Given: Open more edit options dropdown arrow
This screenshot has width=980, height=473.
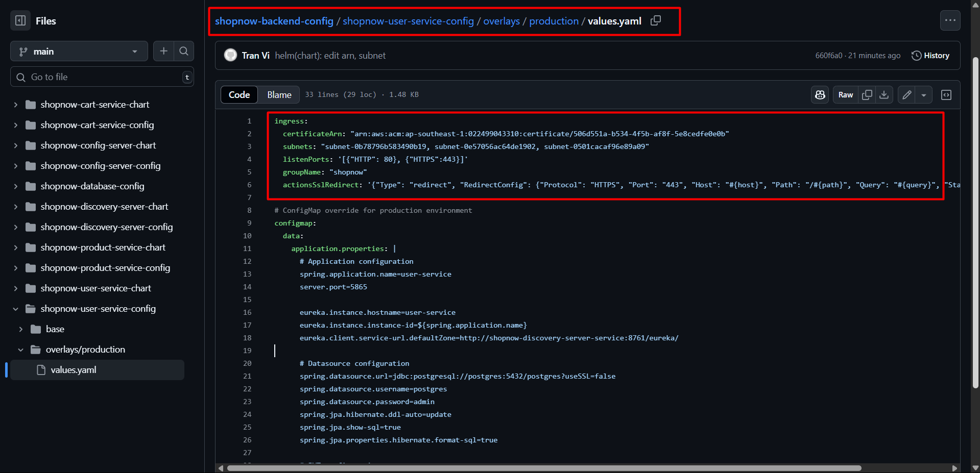Looking at the screenshot, I should click(924, 95).
